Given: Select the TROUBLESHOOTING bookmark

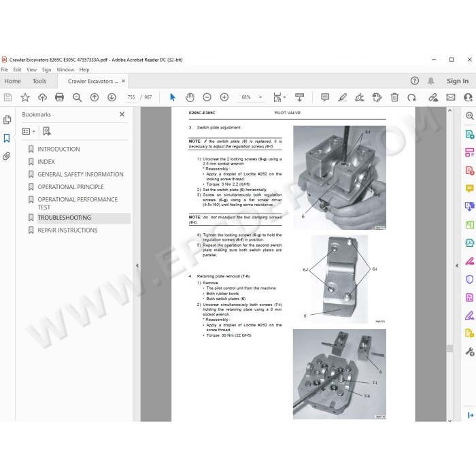Looking at the screenshot, I should tap(65, 218).
